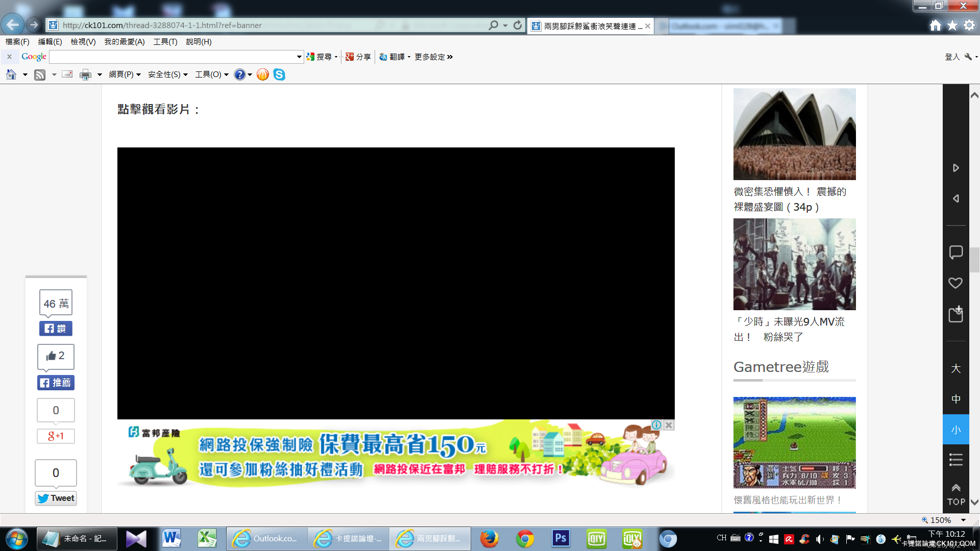Viewport: 980px width, 551px height.
Task: Open the browser Home icon at top right
Action: (x=935, y=25)
